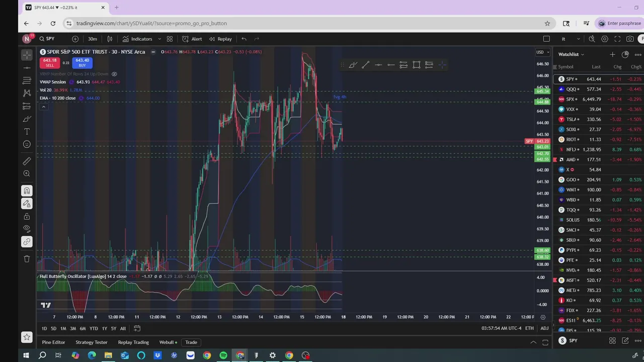Show the hidden VRVP indicator via eye icon
Screen dimensions: 644x362
tap(114, 74)
